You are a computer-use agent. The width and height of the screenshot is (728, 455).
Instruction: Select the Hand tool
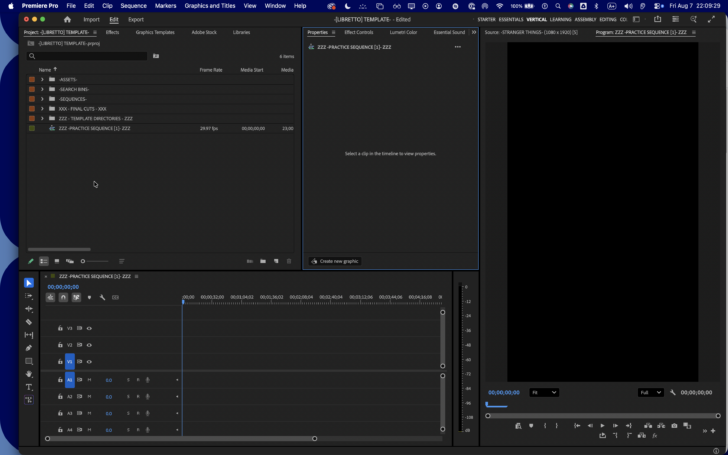pos(29,374)
